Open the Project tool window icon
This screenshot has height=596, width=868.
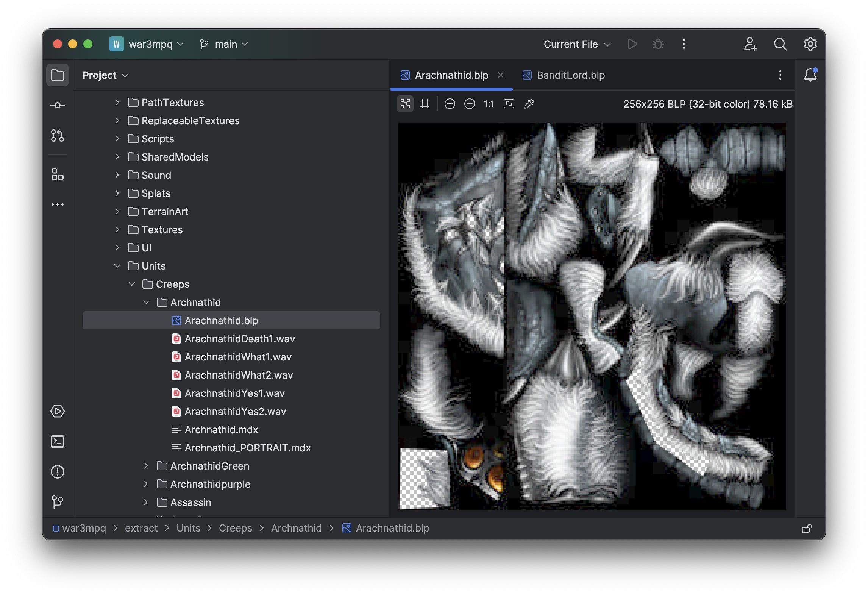pyautogui.click(x=58, y=75)
